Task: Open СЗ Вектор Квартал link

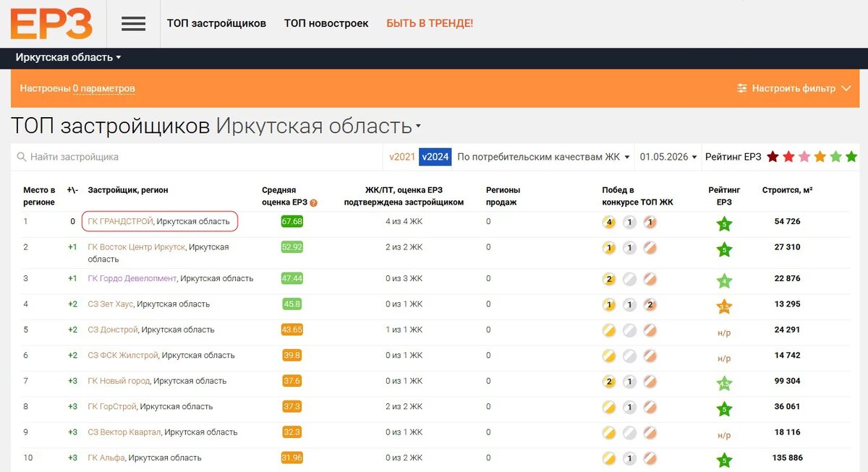Action: (x=124, y=432)
